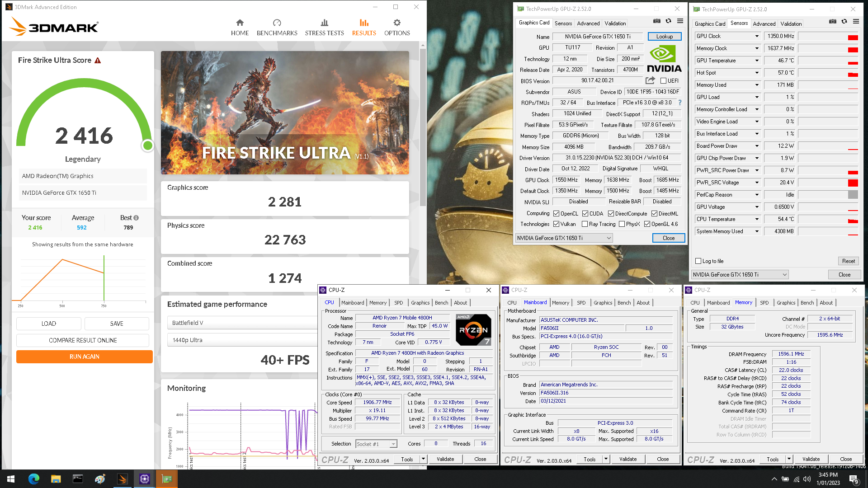Viewport: 868px width, 488px height.
Task: Click the LOAD button in 3DMark
Action: [x=49, y=324]
